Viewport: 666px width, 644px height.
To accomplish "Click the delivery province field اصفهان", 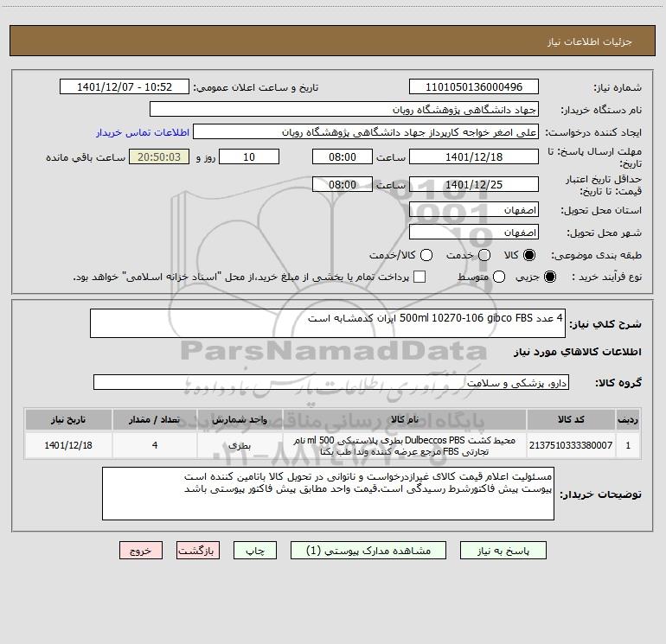I will 474,210.
